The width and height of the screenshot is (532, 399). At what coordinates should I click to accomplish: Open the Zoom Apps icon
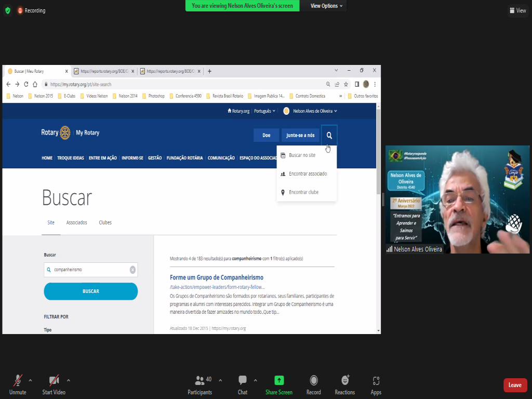pos(376,380)
